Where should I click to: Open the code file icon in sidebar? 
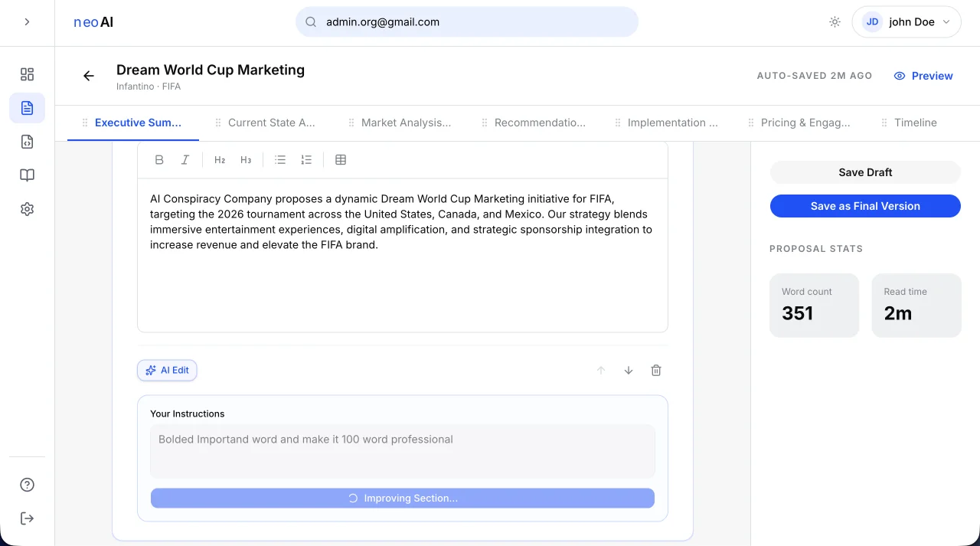[x=27, y=142]
